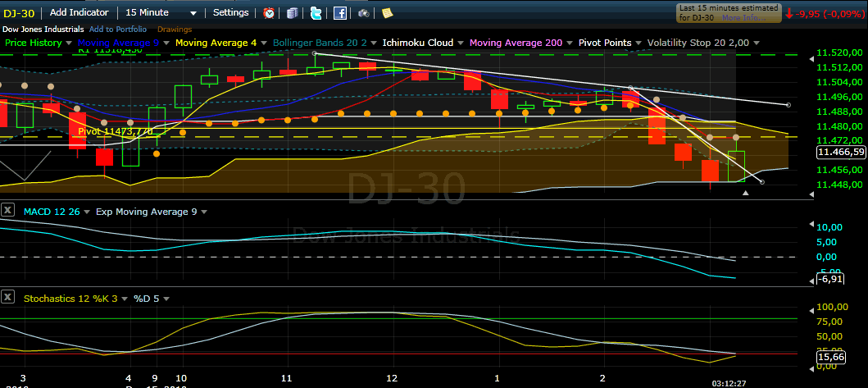This screenshot has width=868, height=388.
Task: Share chart via the Twitter icon
Action: 316,13
